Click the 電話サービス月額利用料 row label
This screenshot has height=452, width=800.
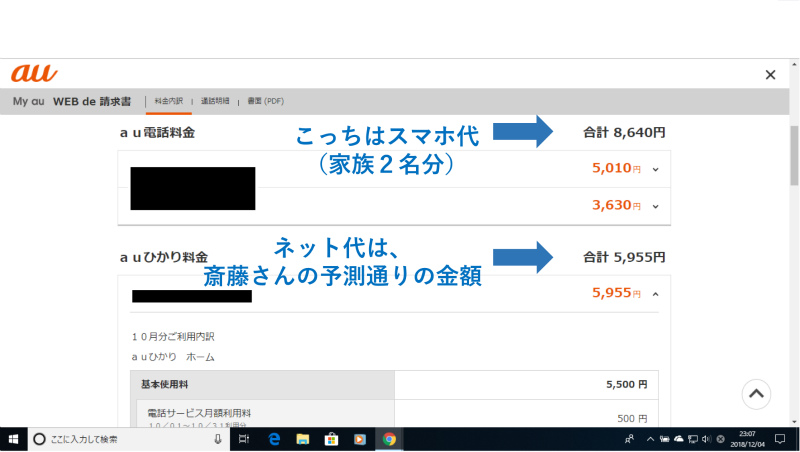[x=199, y=413]
